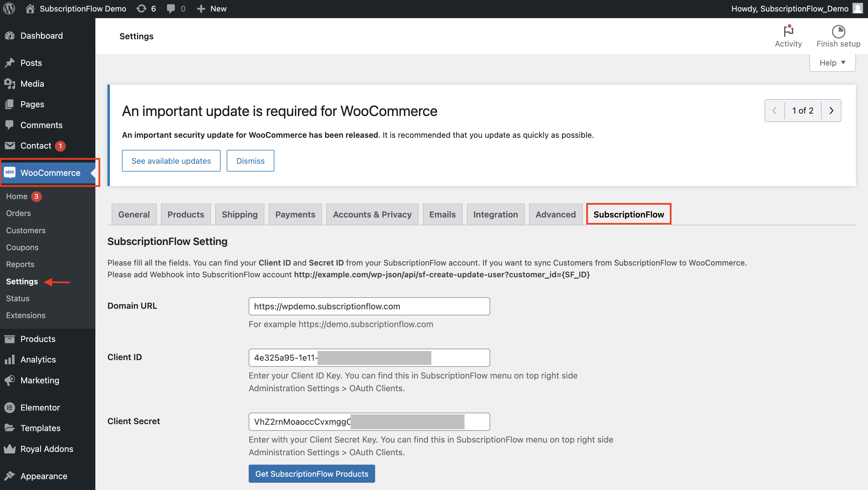This screenshot has width=868, height=490.
Task: Click the New label in admin bar
Action: point(218,9)
